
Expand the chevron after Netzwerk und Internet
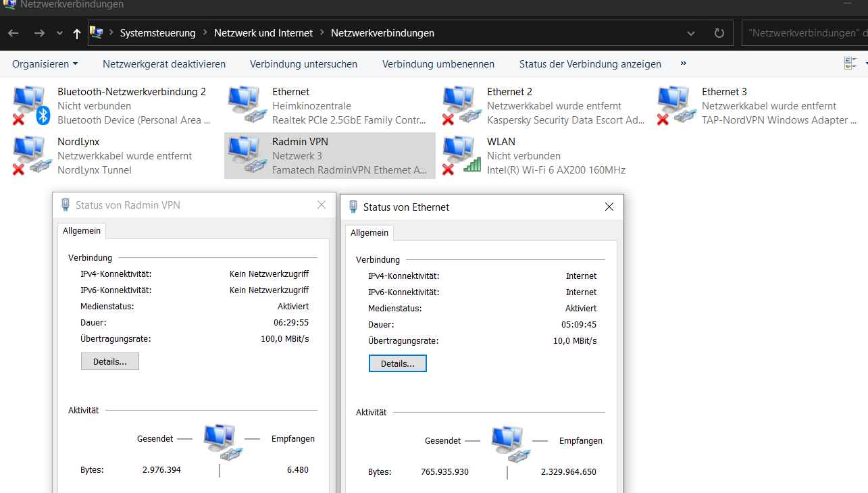(322, 32)
